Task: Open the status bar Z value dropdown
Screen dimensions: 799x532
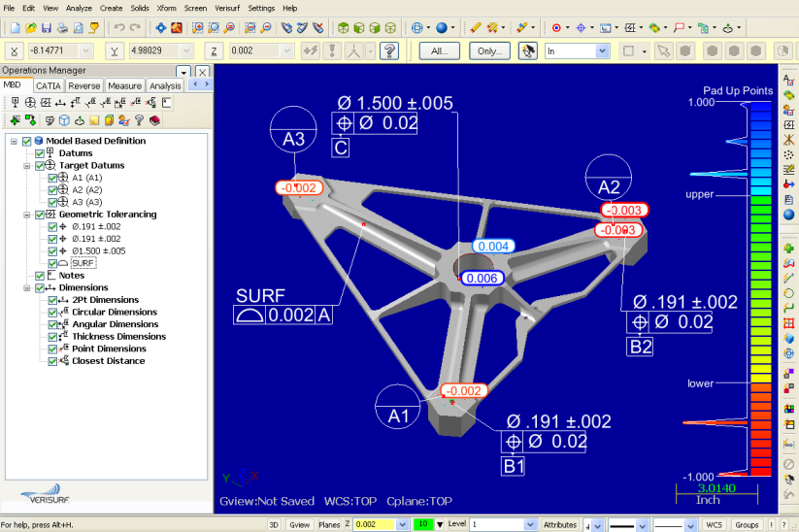Action: click(403, 524)
